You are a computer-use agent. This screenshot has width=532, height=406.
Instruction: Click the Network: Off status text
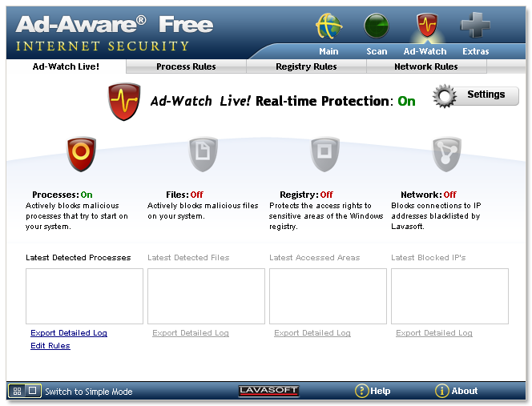[x=429, y=195]
